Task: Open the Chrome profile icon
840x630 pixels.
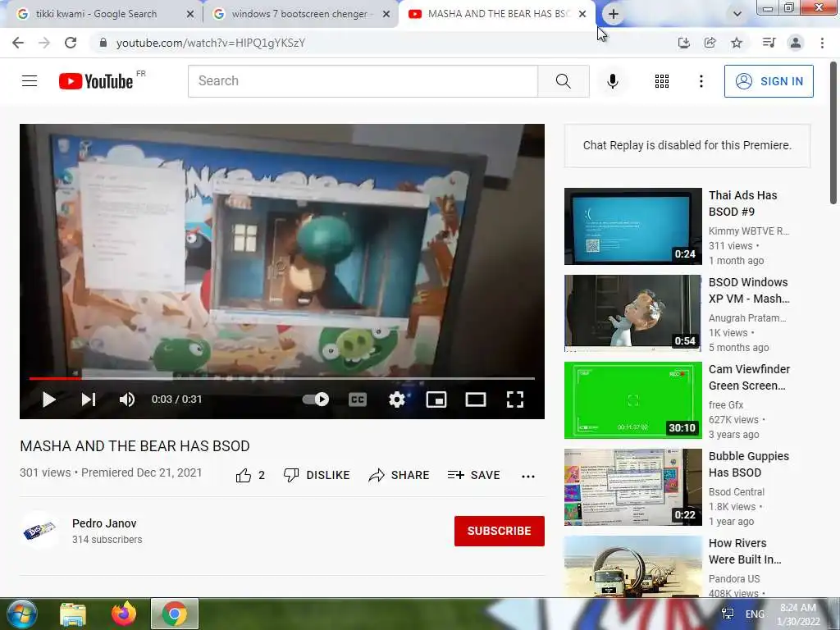Action: [x=796, y=43]
